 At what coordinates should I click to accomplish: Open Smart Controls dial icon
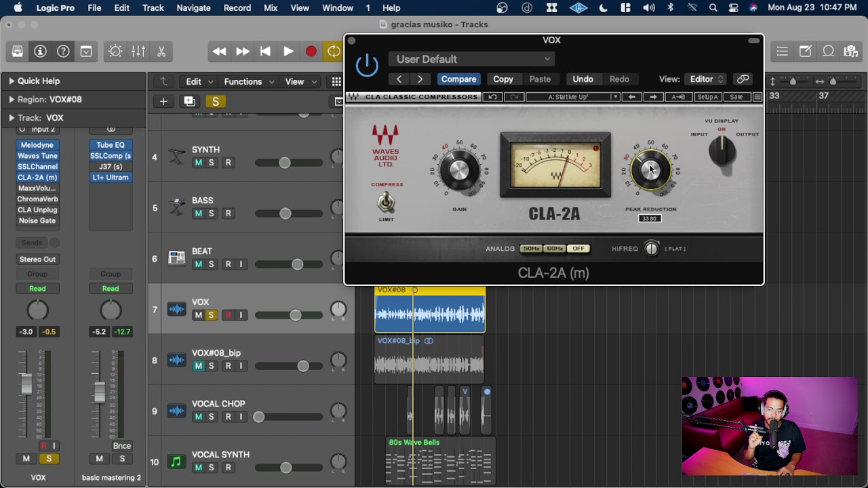[x=115, y=52]
